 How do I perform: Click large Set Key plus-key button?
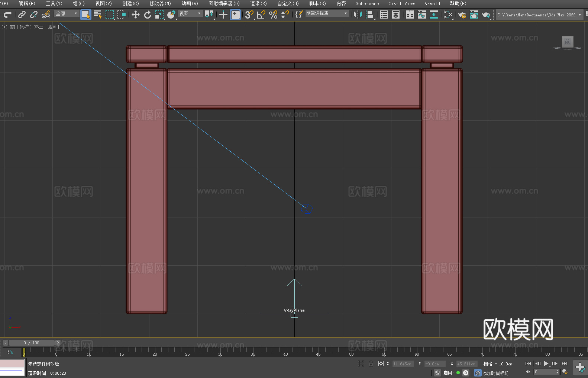click(x=580, y=368)
